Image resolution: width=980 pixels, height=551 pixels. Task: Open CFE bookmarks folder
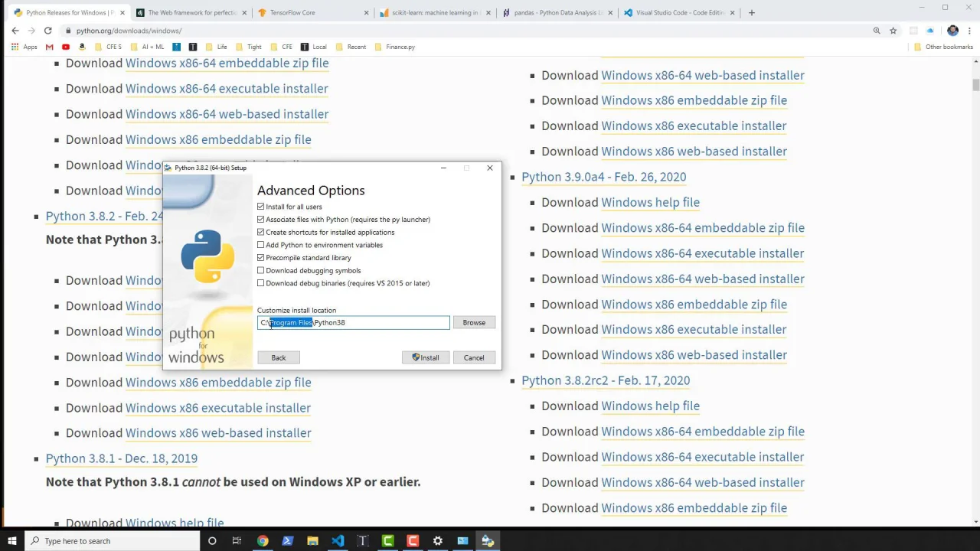[x=281, y=47]
